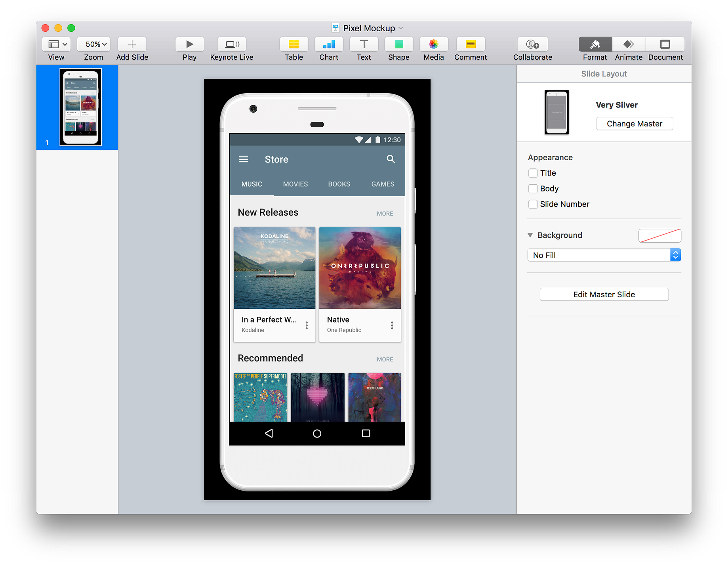The width and height of the screenshot is (728, 566).
Task: Collapse the Background disclosure triangle
Action: point(530,235)
